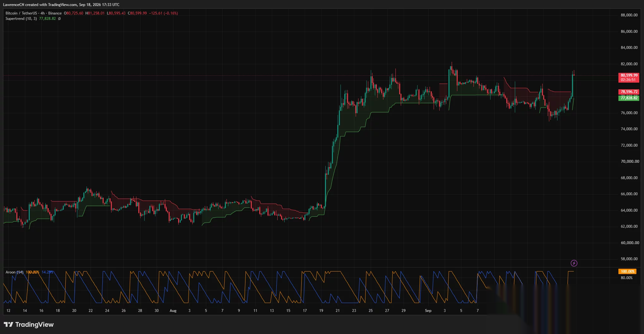
Task: Click date 27 on the time axis
Action: click(x=387, y=311)
